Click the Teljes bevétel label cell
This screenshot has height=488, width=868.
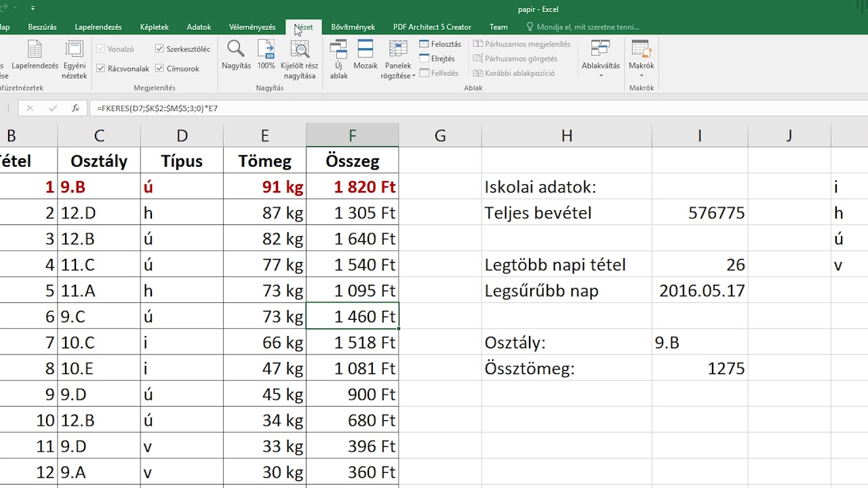[x=567, y=213]
